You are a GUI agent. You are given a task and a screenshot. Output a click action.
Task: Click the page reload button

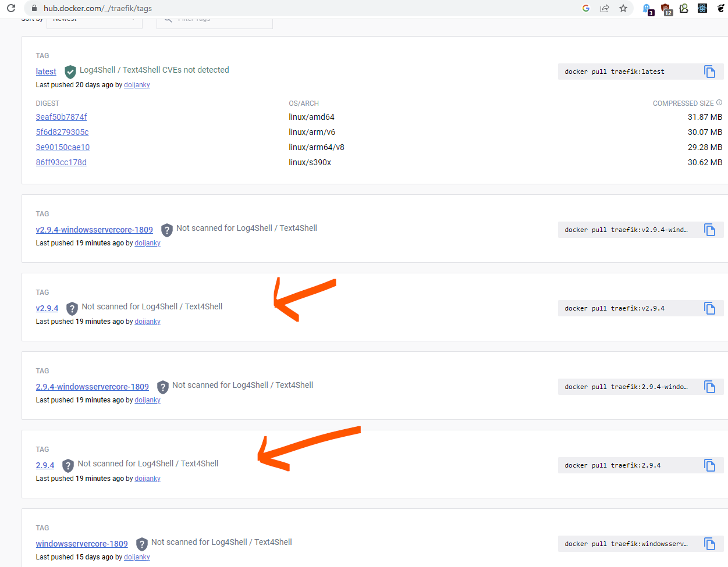[10, 9]
